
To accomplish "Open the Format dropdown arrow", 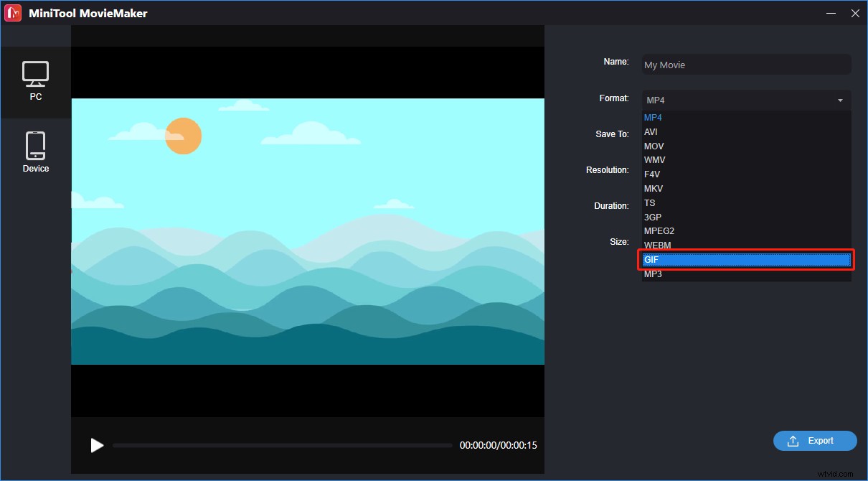I will click(839, 101).
